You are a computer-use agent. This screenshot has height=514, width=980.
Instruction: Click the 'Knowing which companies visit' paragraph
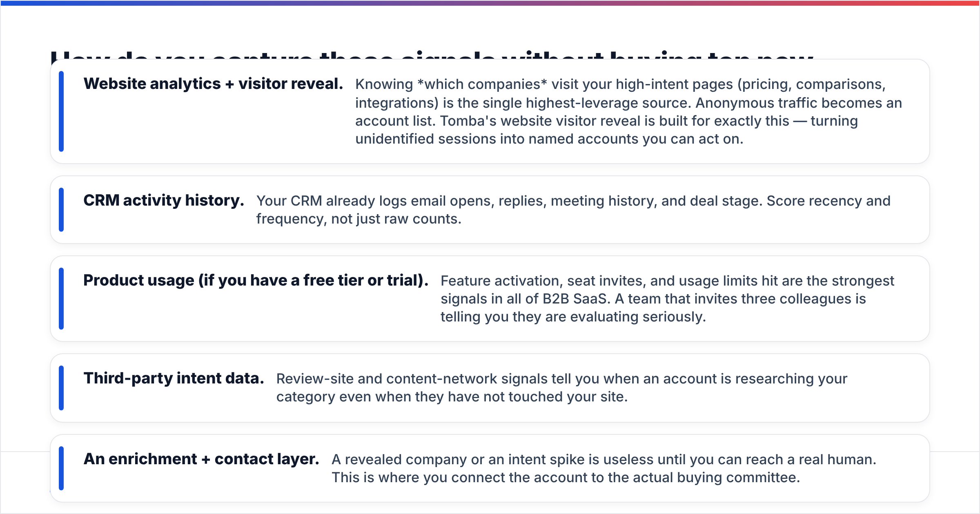click(x=628, y=111)
